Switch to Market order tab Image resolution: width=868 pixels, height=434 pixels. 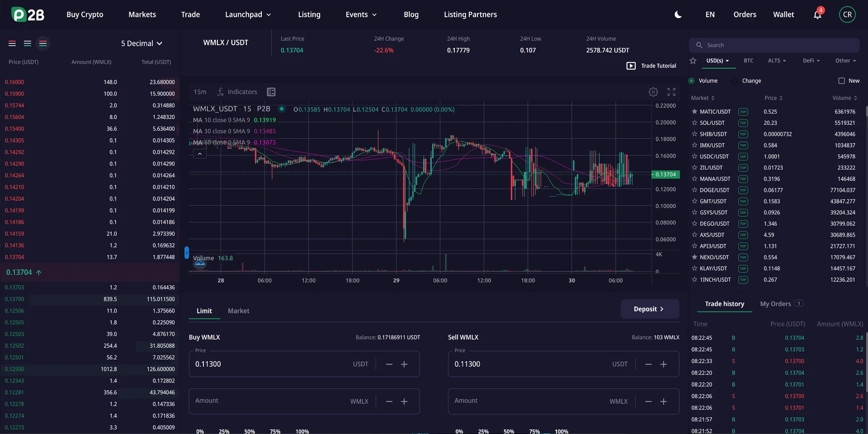239,311
